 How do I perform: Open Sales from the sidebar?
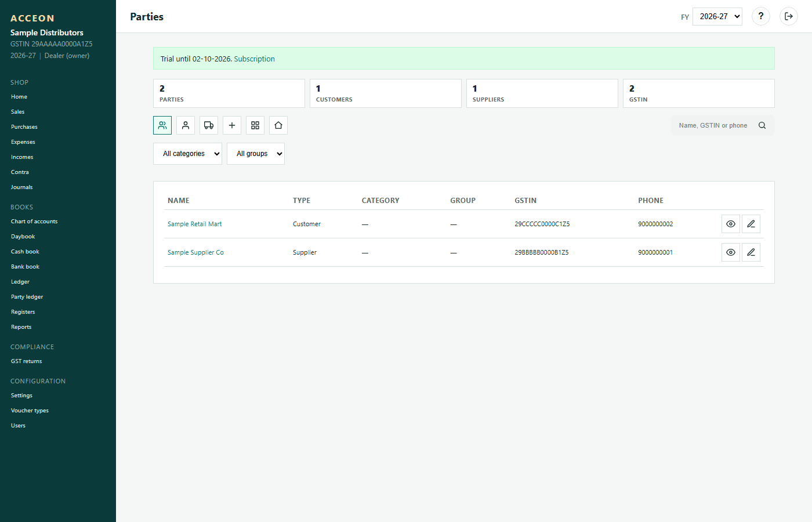pos(18,112)
